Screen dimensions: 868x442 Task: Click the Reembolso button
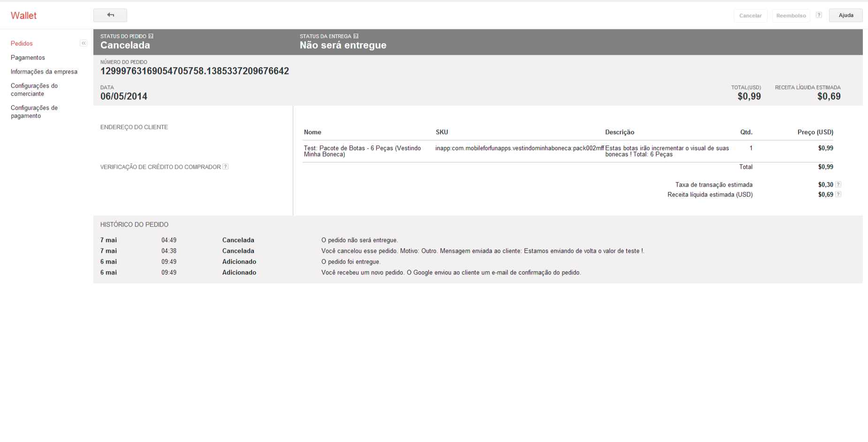791,15
